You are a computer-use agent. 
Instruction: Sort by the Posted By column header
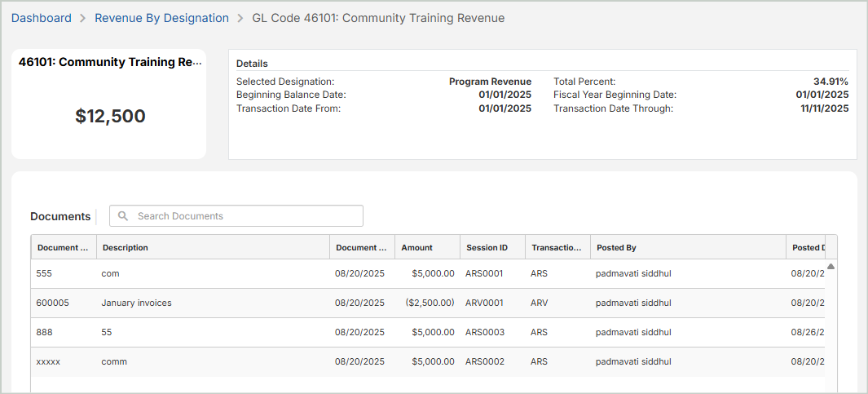coord(616,247)
